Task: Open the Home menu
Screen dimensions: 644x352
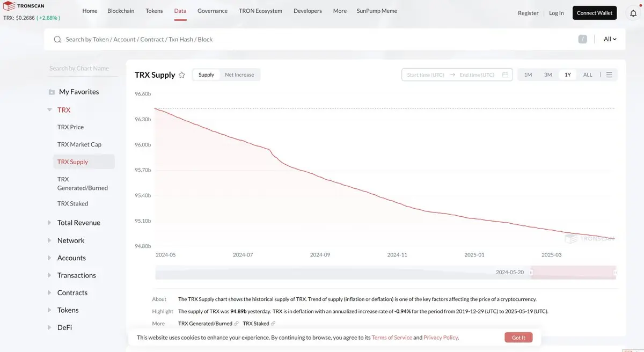Action: coord(90,11)
